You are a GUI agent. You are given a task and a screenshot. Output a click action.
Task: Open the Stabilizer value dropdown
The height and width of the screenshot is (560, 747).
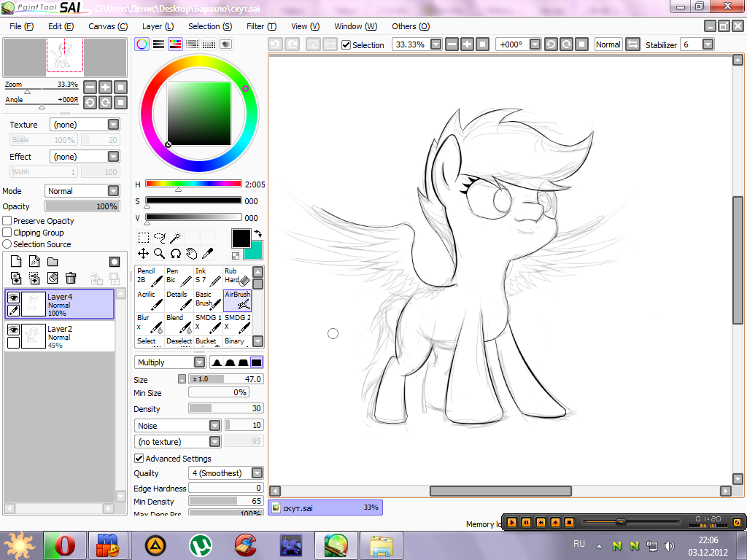click(x=708, y=44)
